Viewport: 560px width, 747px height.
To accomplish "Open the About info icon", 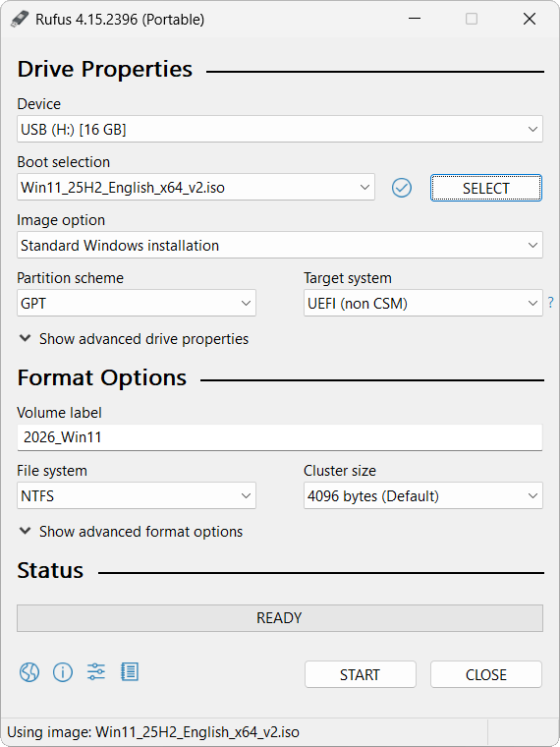I will pos(63,672).
